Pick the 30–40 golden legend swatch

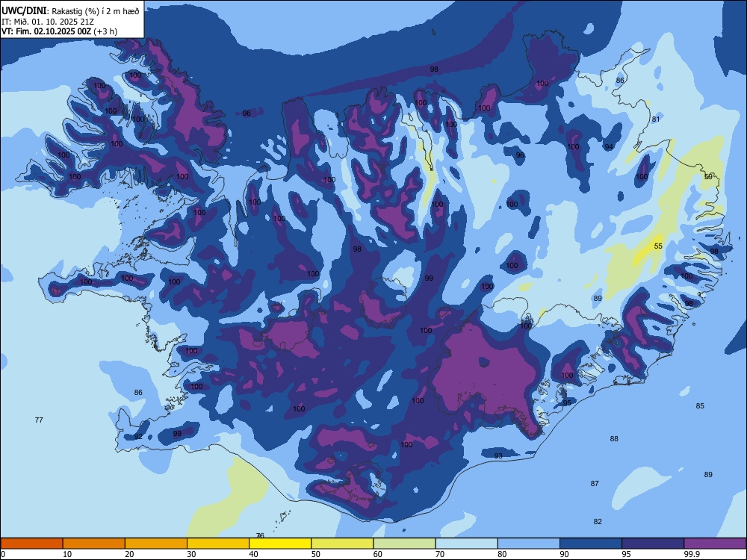[x=218, y=544]
